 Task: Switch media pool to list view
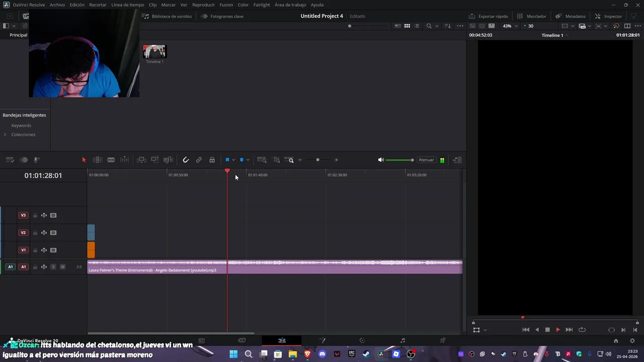[417, 26]
